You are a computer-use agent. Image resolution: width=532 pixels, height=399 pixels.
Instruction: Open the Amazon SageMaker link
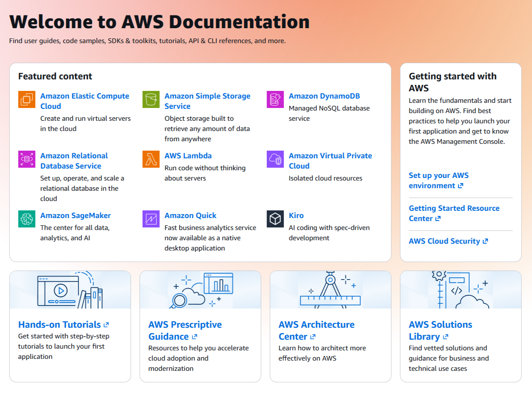[x=76, y=216]
